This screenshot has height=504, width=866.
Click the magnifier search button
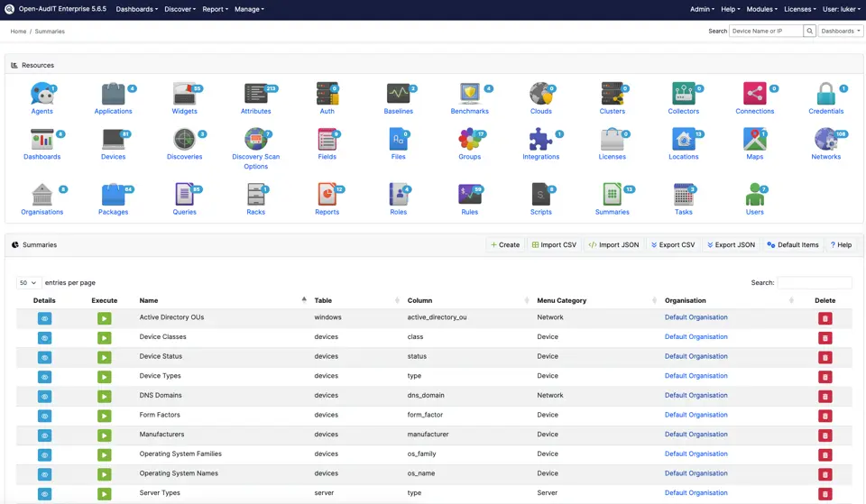coord(810,31)
